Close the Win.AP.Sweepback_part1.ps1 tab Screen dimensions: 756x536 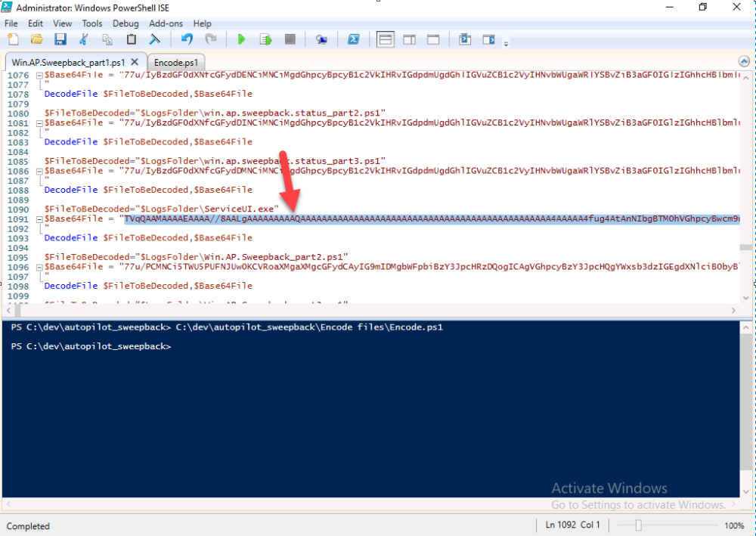tap(135, 62)
